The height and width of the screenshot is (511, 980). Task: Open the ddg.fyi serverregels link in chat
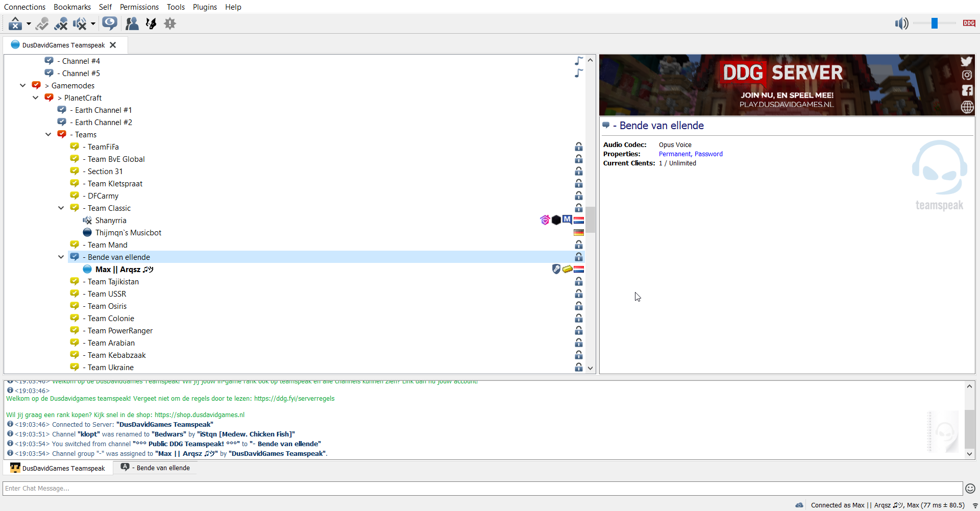pos(294,399)
